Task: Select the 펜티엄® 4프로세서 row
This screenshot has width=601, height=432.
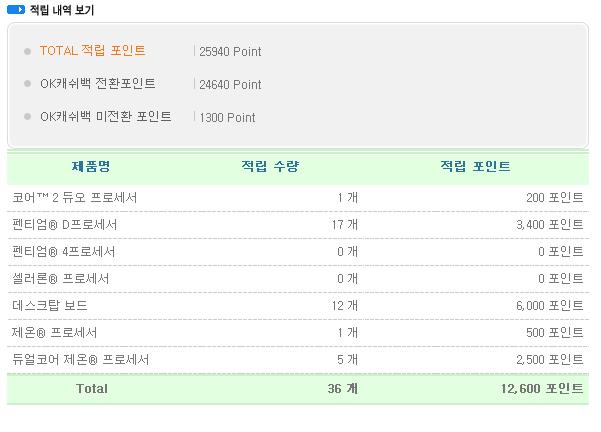Action: [298, 251]
